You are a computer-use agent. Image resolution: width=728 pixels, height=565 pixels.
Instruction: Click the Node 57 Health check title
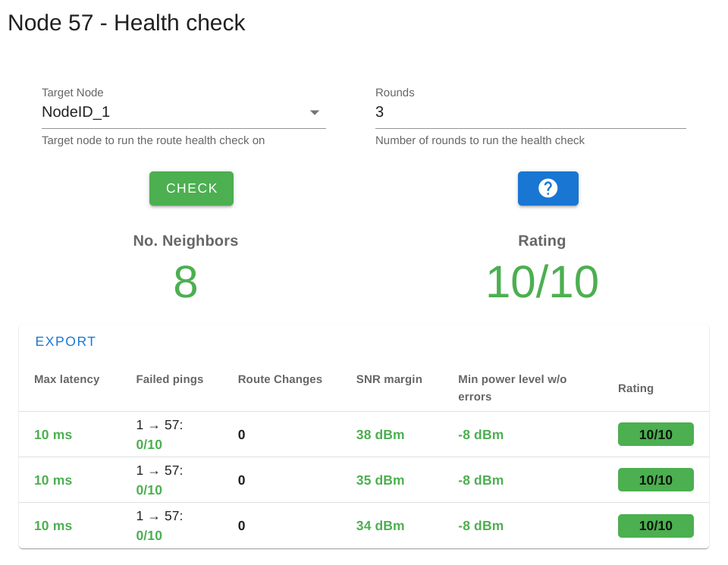127,23
